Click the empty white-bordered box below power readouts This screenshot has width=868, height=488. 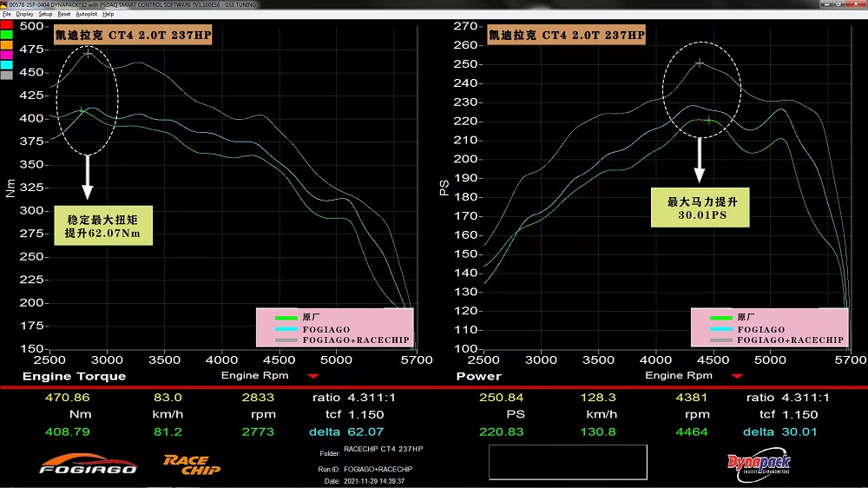[568, 462]
